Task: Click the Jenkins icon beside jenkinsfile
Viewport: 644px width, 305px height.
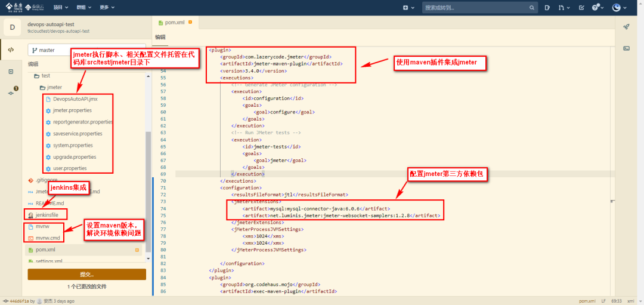Action: click(x=30, y=215)
